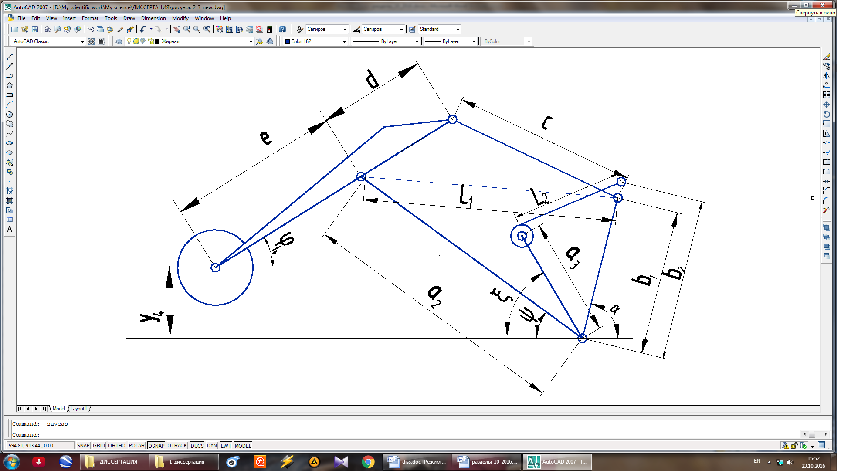Open the Dimension menu
Screen dimensions: 868x474
click(153, 18)
